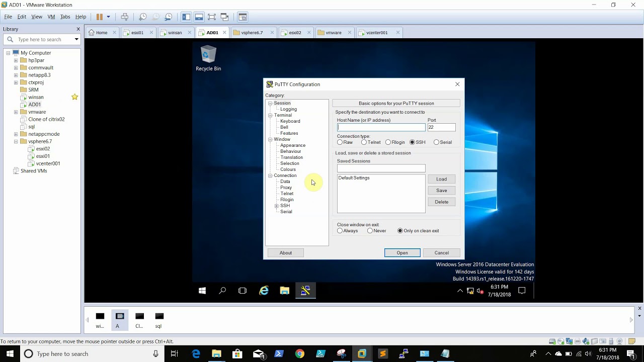Open File Explorer in guest taskbar

coord(285,291)
